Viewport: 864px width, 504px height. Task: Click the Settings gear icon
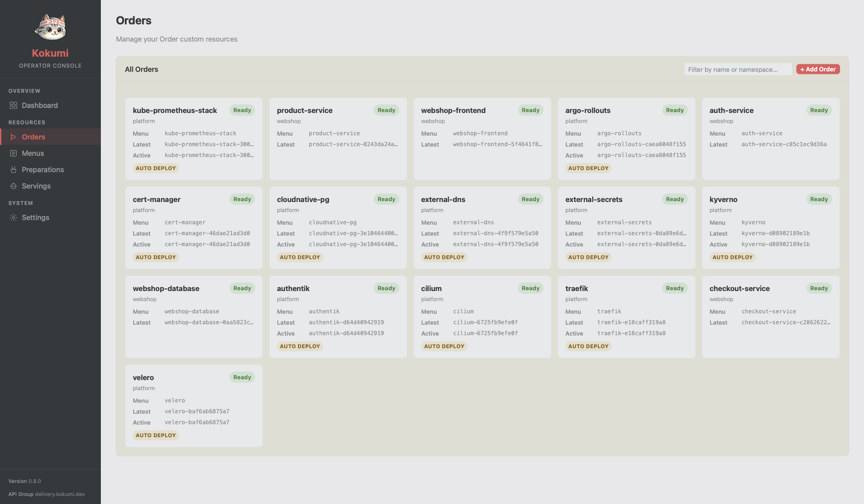[x=13, y=218]
